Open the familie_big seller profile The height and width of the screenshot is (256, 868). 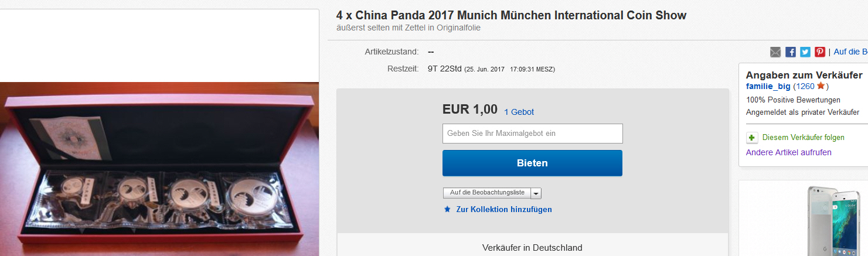point(768,86)
